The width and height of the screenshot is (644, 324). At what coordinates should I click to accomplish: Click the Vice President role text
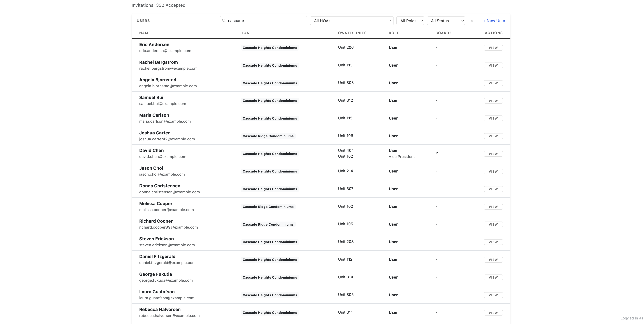click(x=401, y=157)
